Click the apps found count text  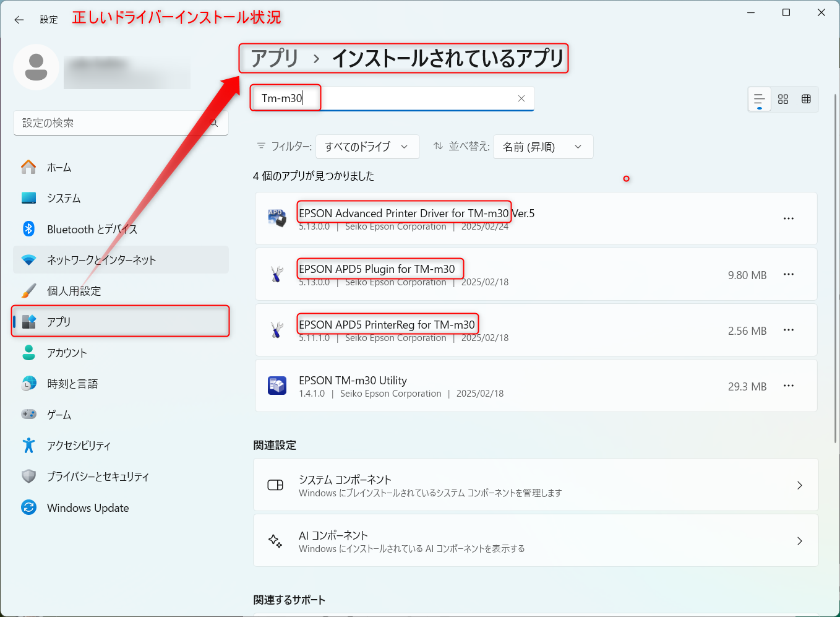pos(314,176)
